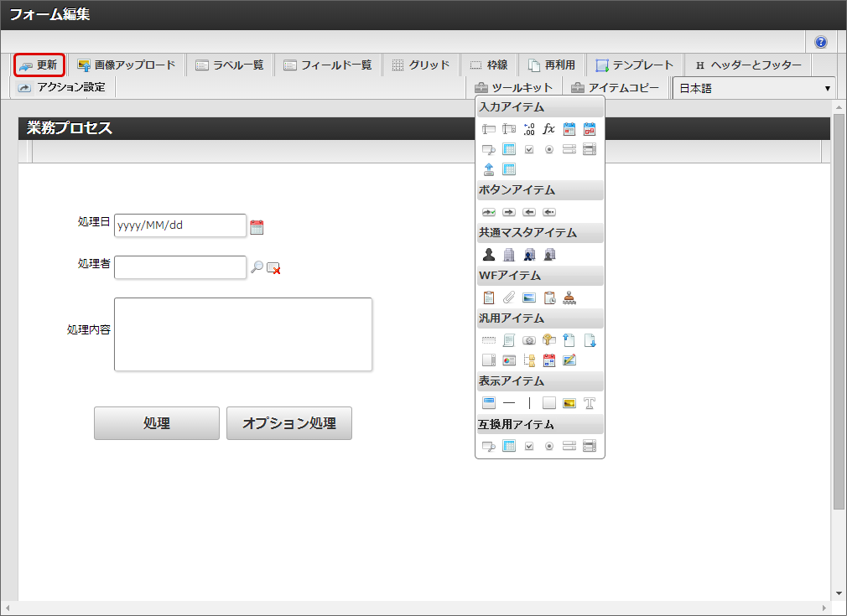Toggle the ツールキット panel button

click(513, 88)
